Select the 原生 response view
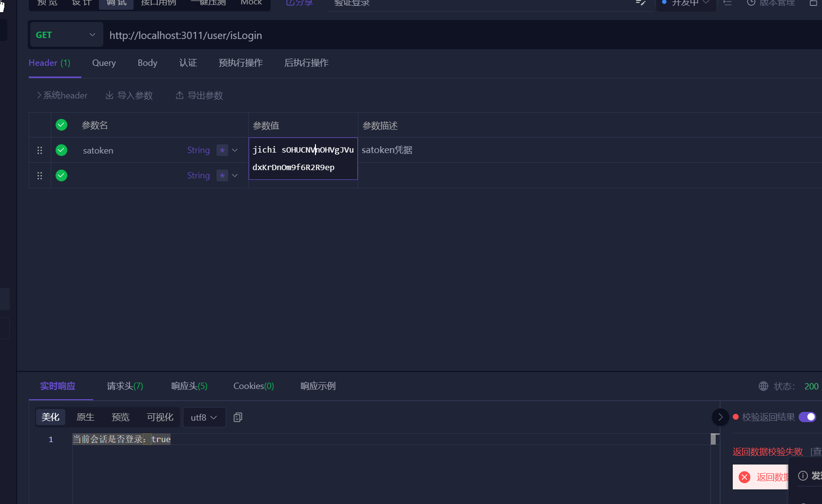 point(85,417)
